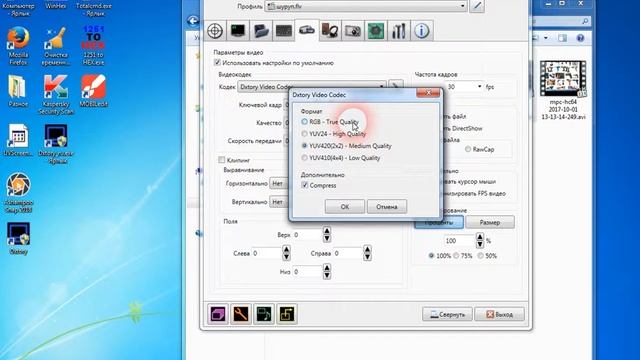Select the 100% scaling radio button

tap(431, 256)
